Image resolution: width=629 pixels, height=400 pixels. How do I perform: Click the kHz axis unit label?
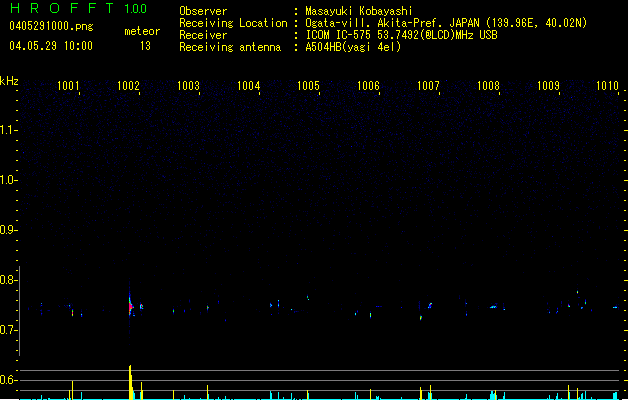(9, 81)
